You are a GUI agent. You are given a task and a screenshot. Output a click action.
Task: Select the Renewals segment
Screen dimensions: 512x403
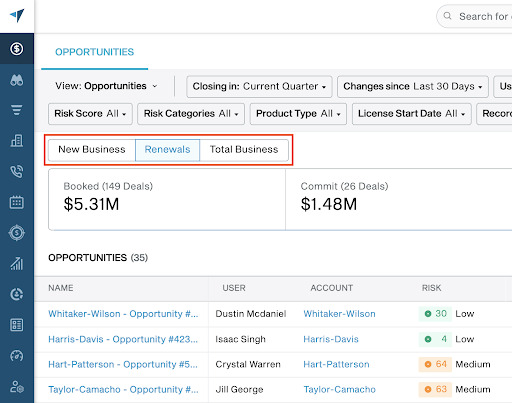tap(167, 150)
